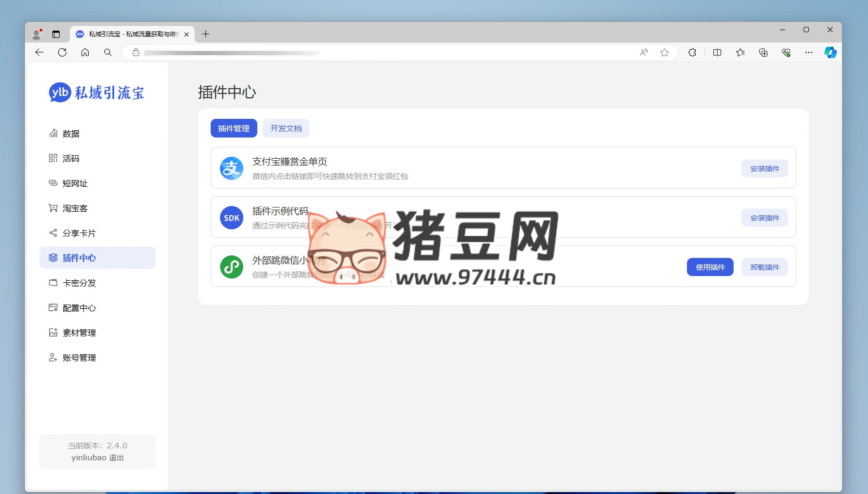Click the 活码 QR grid icon

coord(53,158)
